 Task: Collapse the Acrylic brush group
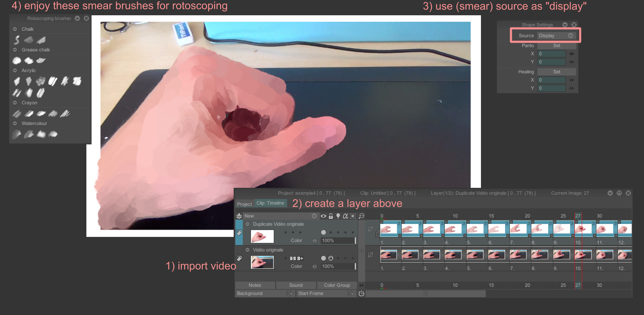click(15, 70)
